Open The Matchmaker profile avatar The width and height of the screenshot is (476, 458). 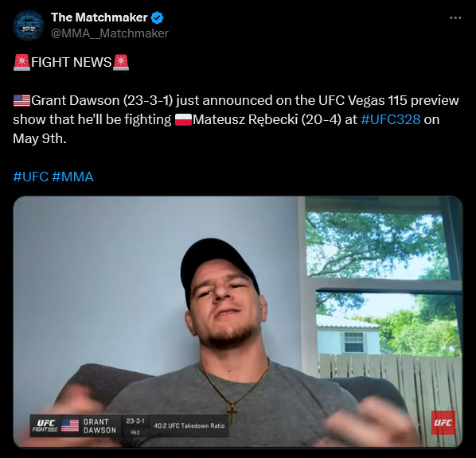29,25
